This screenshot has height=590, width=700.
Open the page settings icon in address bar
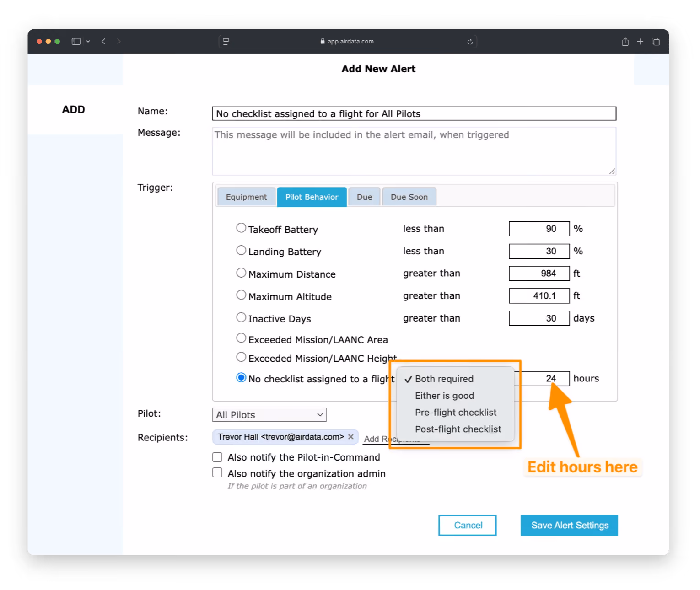[226, 41]
